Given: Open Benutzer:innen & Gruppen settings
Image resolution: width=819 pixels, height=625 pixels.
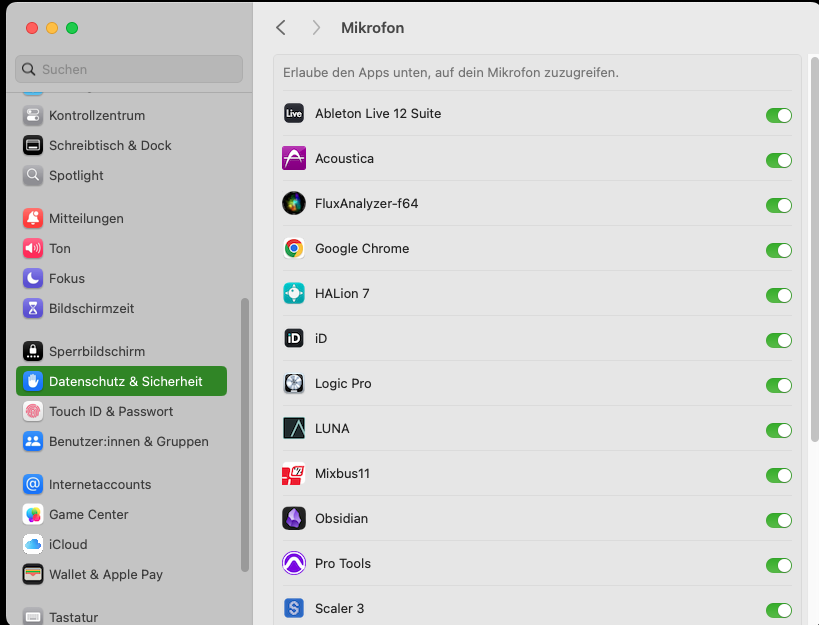Looking at the screenshot, I should click(121, 441).
